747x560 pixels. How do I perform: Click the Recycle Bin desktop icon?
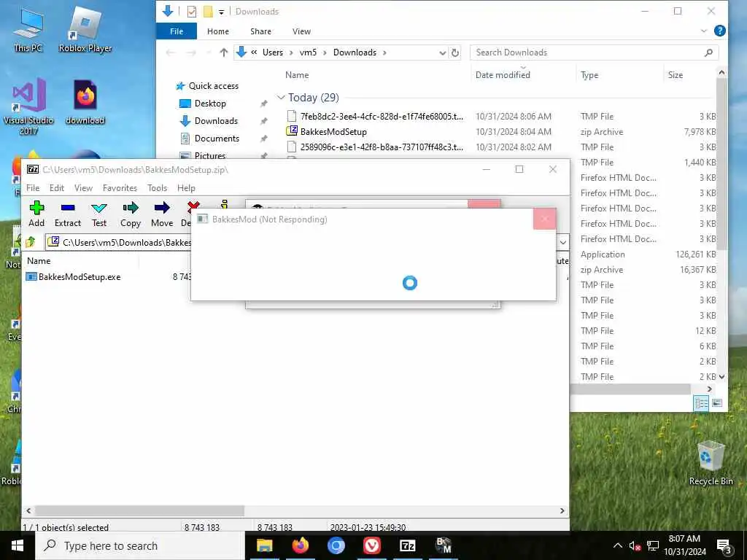pyautogui.click(x=711, y=463)
